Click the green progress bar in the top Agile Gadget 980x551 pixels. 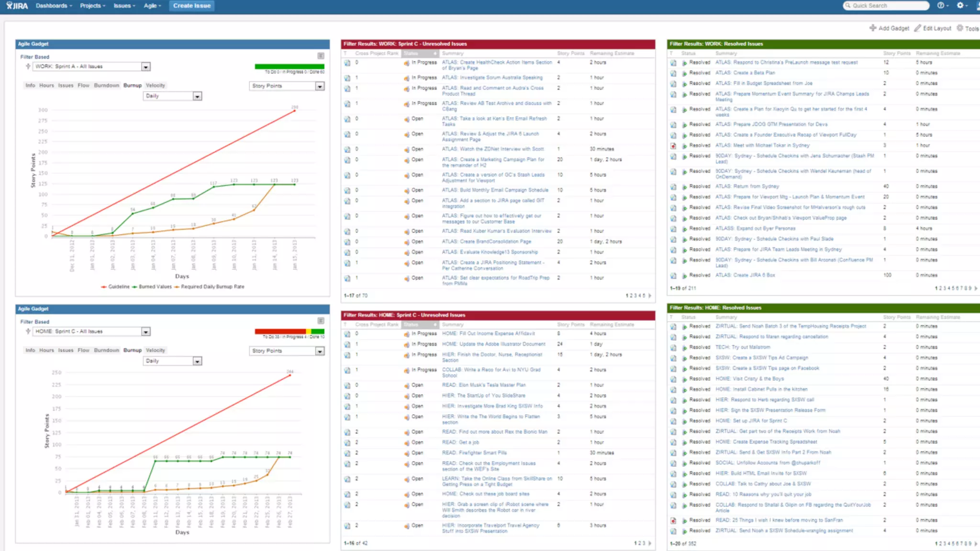point(290,66)
